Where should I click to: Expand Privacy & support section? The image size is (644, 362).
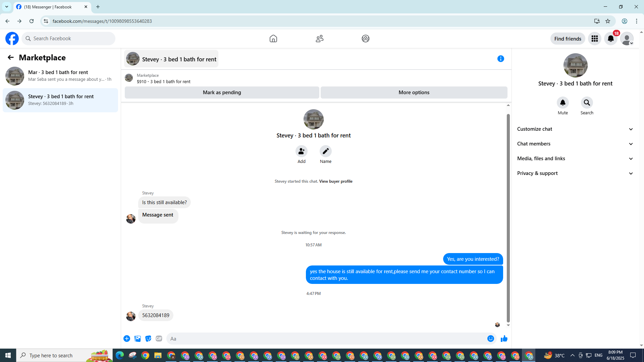click(575, 173)
